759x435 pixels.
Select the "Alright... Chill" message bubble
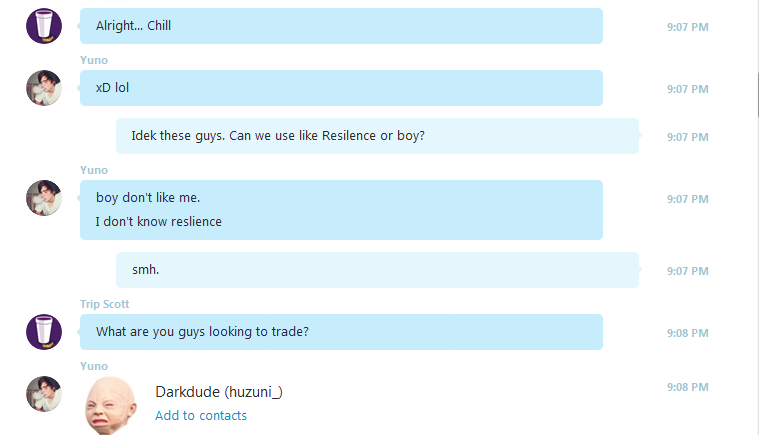(341, 26)
